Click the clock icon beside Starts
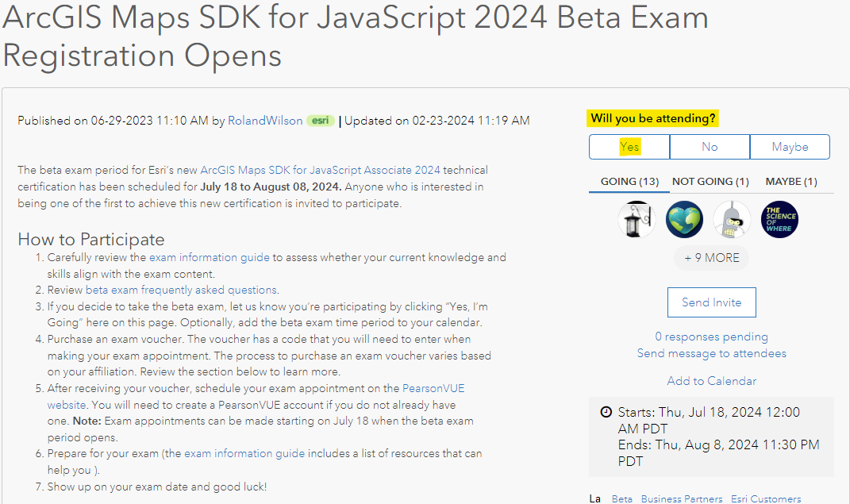 click(606, 412)
